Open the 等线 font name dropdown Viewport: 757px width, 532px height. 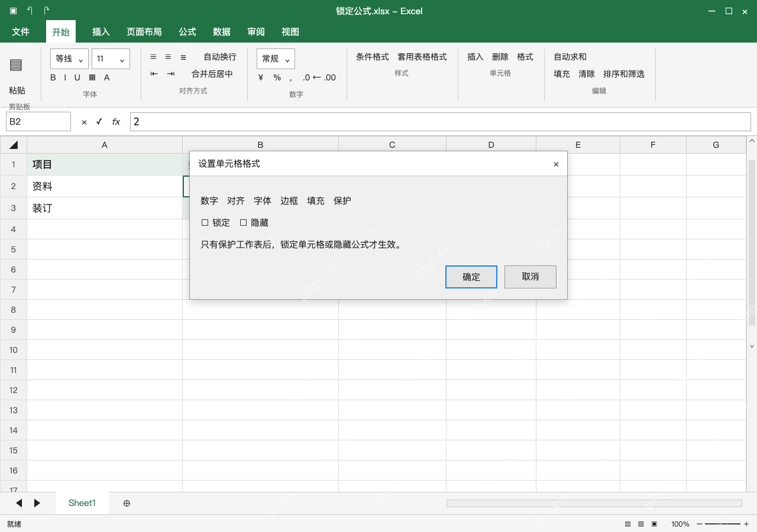coord(70,59)
